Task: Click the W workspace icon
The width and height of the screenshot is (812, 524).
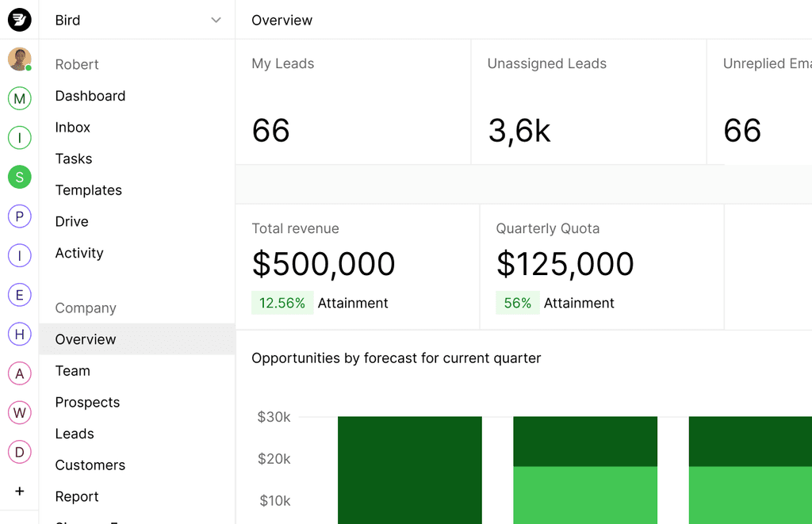Action: [19, 412]
